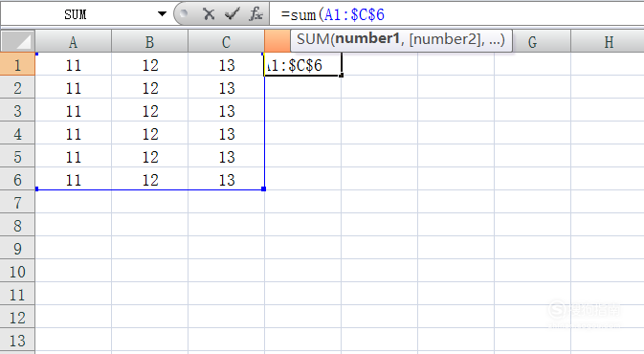
Task: Click cell B5 containing 12
Action: coord(149,157)
